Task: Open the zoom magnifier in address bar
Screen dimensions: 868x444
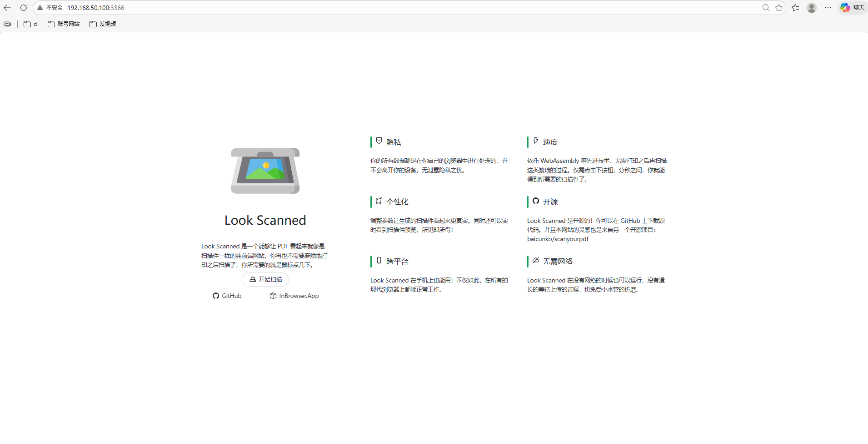Action: pyautogui.click(x=766, y=8)
